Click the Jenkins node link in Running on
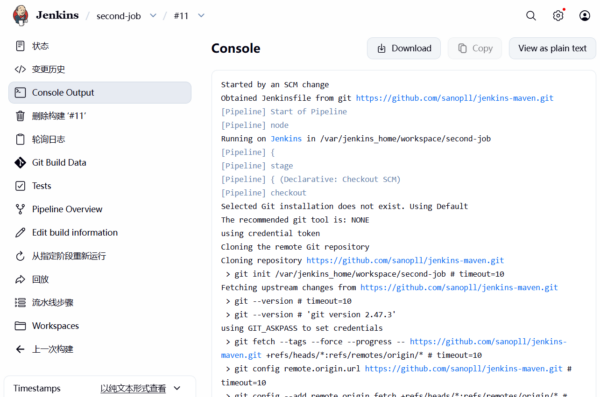The width and height of the screenshot is (600, 397). tap(286, 139)
